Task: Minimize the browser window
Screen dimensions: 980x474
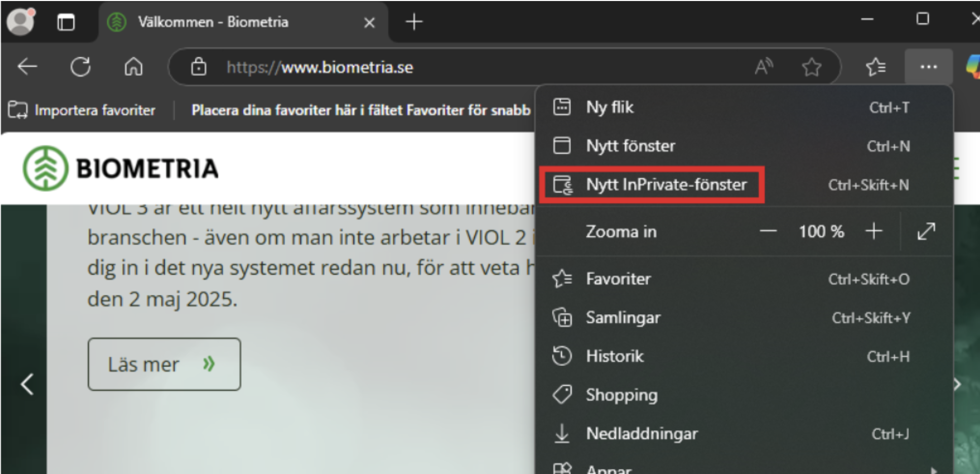Action: [x=867, y=19]
